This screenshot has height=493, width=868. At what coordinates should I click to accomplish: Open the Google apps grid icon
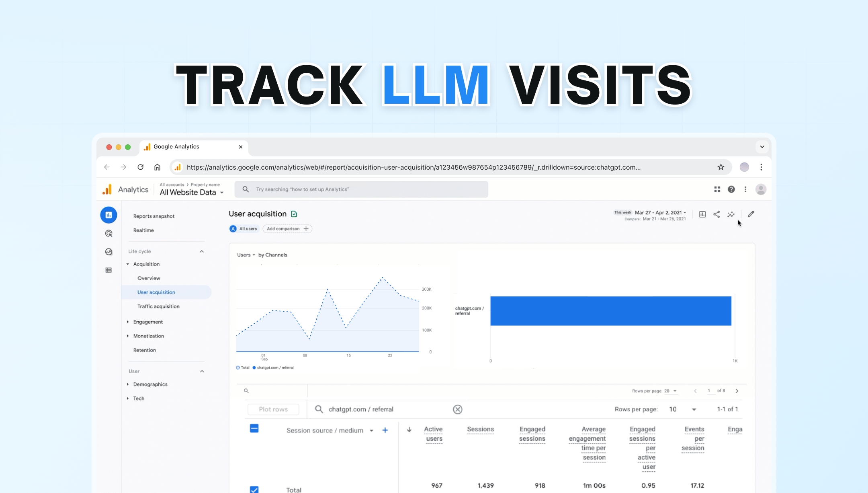point(717,189)
